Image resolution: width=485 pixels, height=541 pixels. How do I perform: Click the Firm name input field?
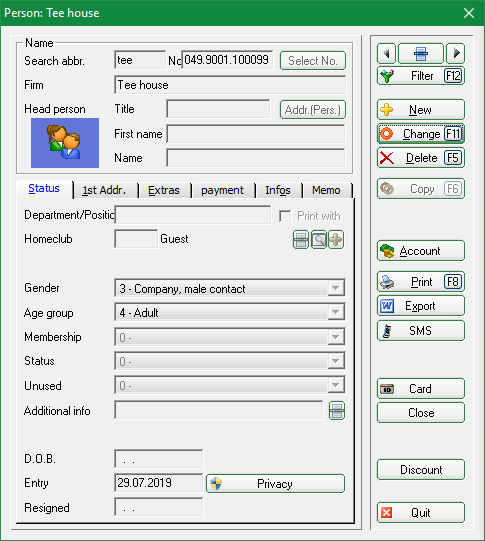(230, 85)
